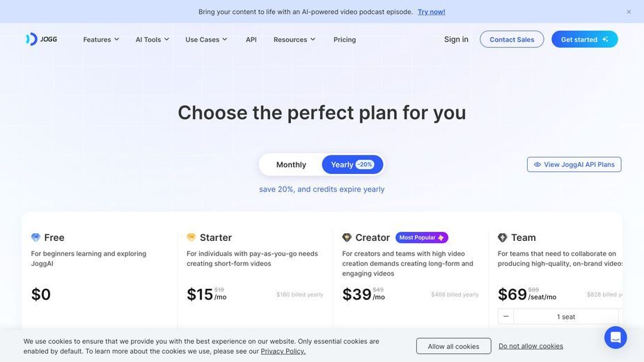644x362 pixels.
Task: Click the eye icon in View JoggAI API Plans
Action: [537, 164]
